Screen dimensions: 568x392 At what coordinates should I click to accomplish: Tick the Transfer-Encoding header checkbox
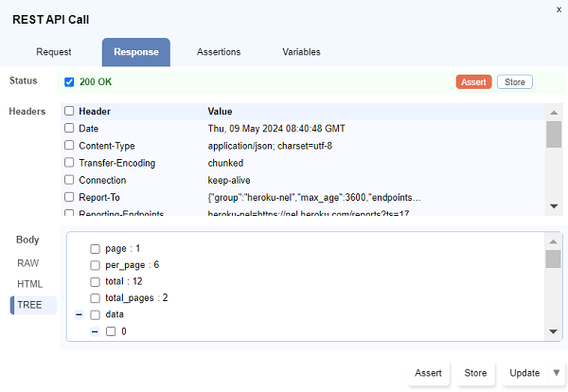69,163
